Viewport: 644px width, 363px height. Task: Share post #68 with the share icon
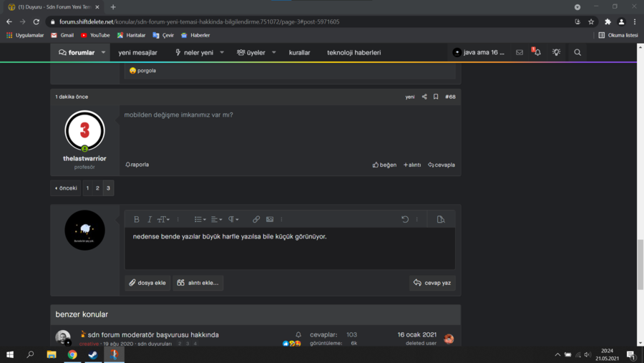point(424,97)
